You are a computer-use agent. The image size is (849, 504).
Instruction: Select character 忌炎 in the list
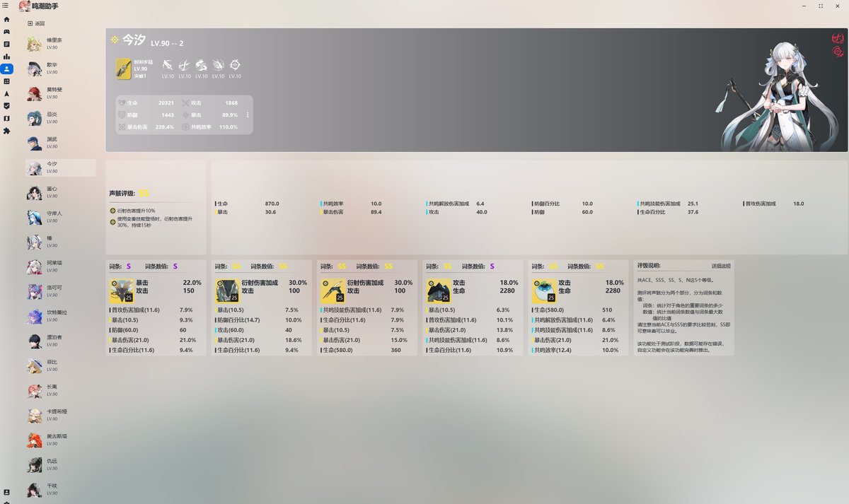(x=60, y=118)
